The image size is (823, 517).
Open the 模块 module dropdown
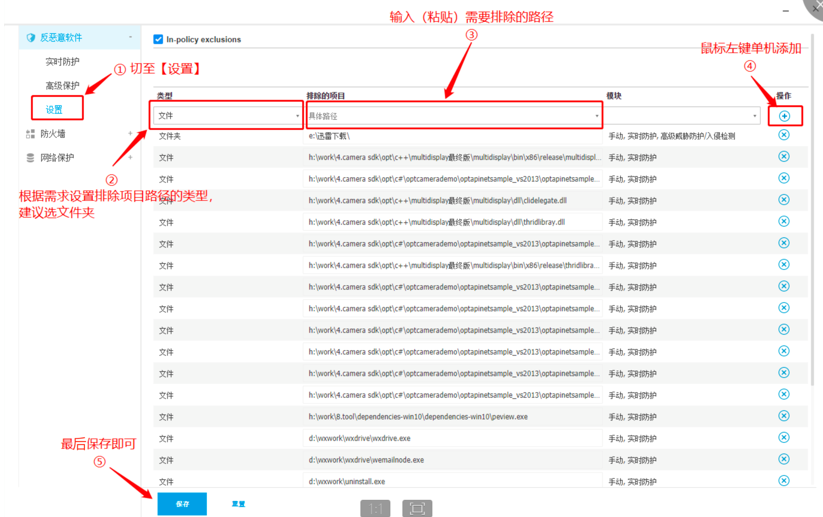(682, 116)
